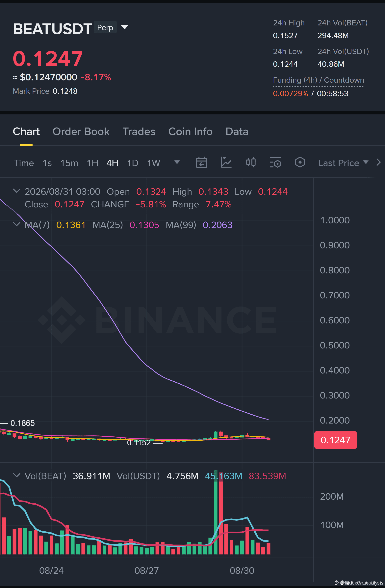The height and width of the screenshot is (588, 385).
Task: Click the BEATUSDT symbol name
Action: click(x=52, y=29)
